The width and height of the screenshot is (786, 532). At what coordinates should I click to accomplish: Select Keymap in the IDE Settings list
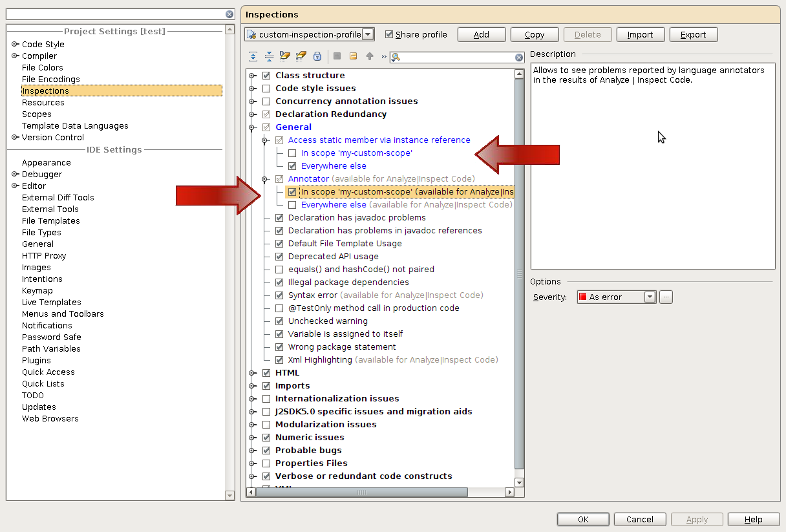pos(37,290)
